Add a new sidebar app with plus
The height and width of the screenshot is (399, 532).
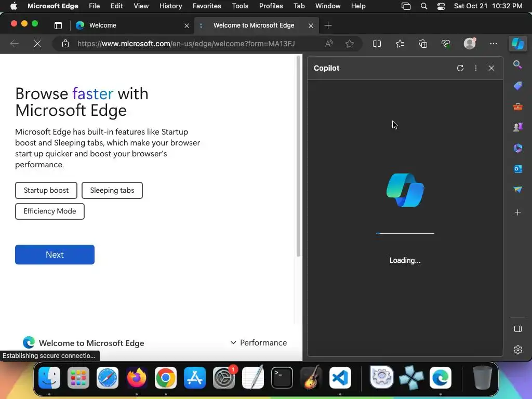pos(518,212)
